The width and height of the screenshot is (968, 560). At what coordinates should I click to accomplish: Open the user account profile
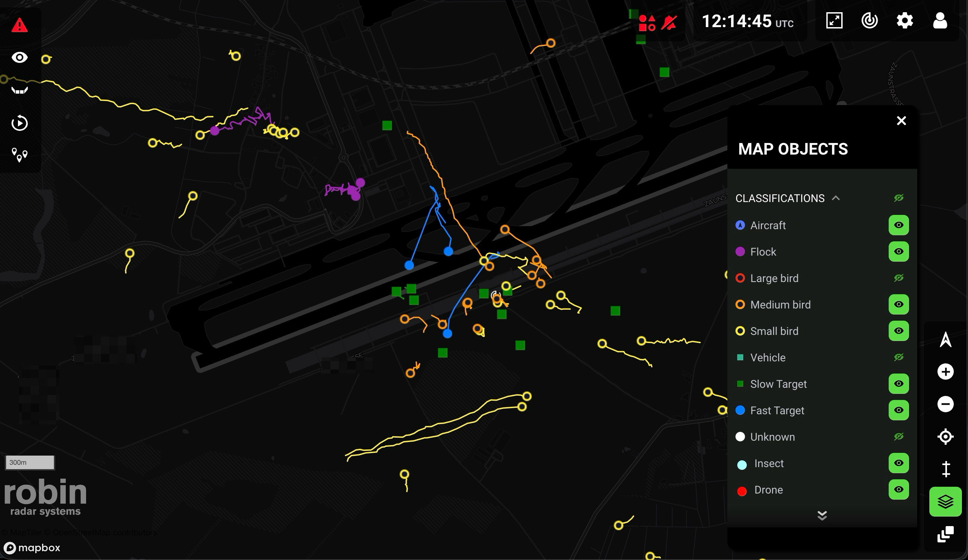coord(940,21)
